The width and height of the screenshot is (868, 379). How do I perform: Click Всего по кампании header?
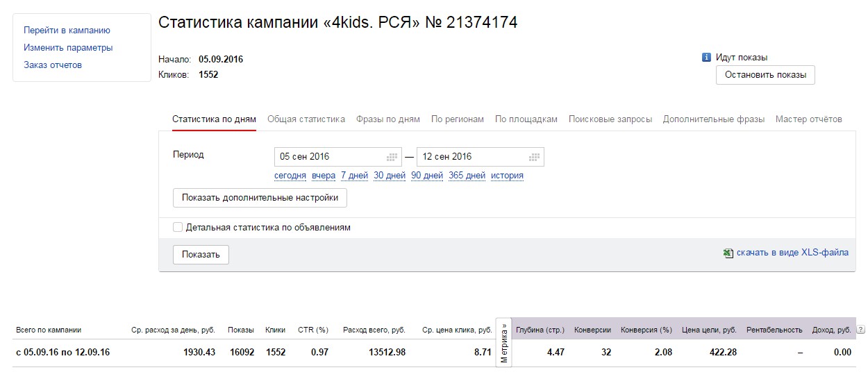[49, 330]
